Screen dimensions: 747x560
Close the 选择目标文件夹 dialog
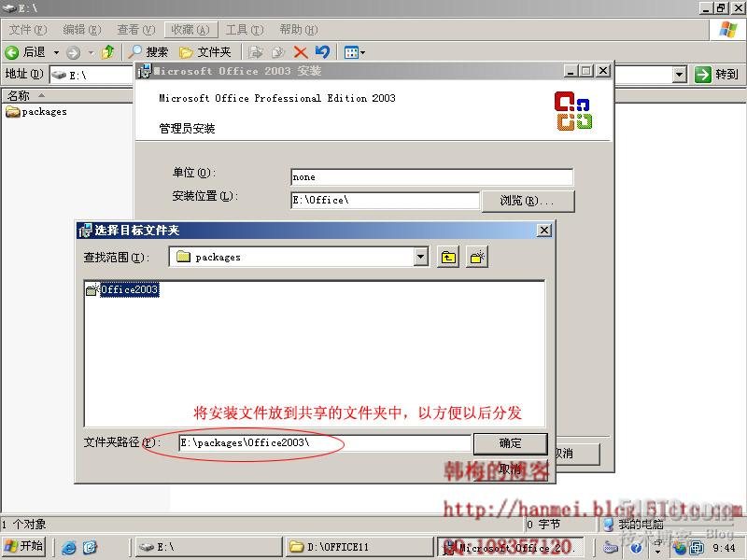point(544,231)
